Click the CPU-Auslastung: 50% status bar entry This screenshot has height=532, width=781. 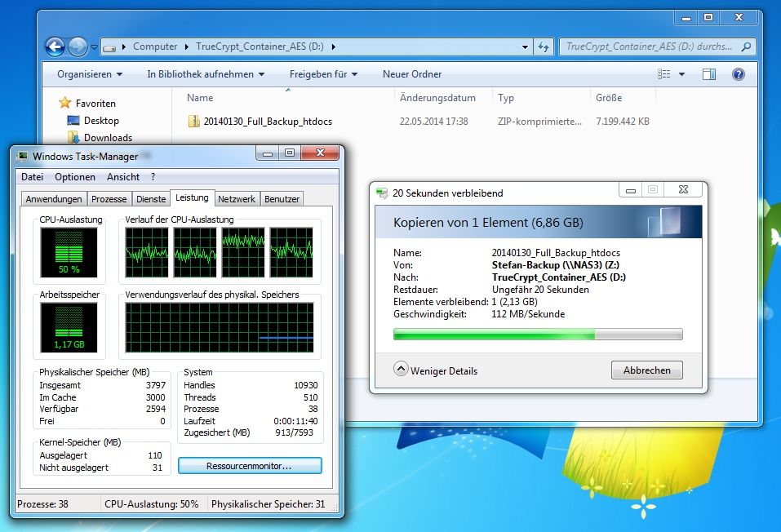(152, 504)
